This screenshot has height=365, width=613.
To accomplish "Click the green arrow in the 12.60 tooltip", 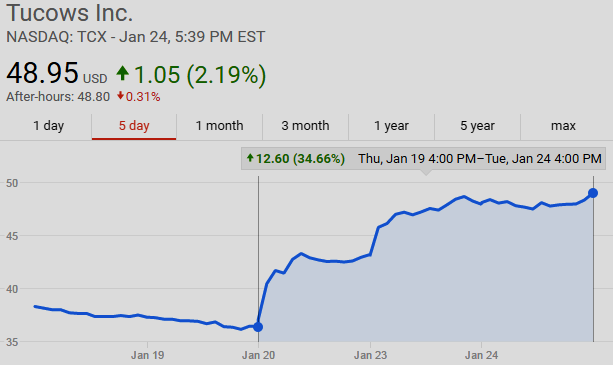I will point(250,158).
